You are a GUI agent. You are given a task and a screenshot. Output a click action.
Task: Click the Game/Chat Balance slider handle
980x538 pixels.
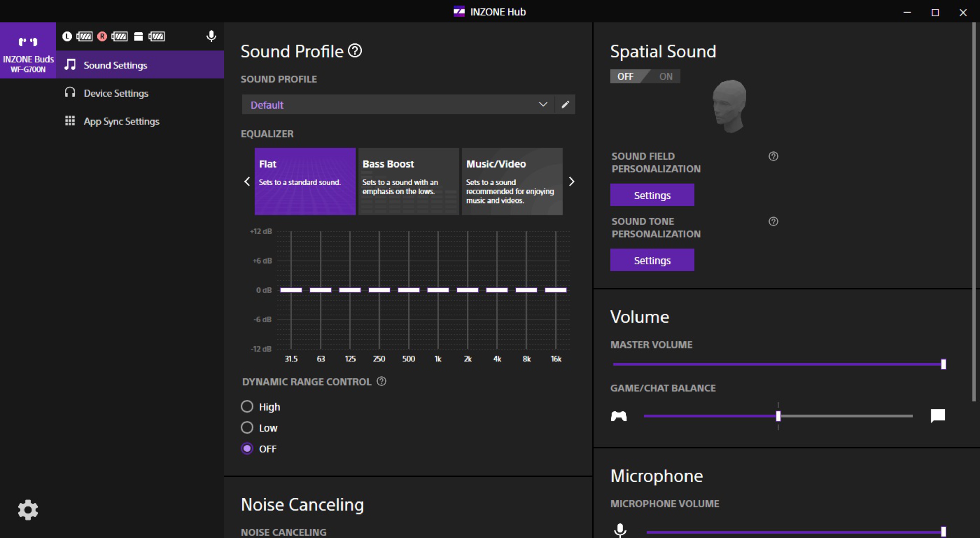778,416
